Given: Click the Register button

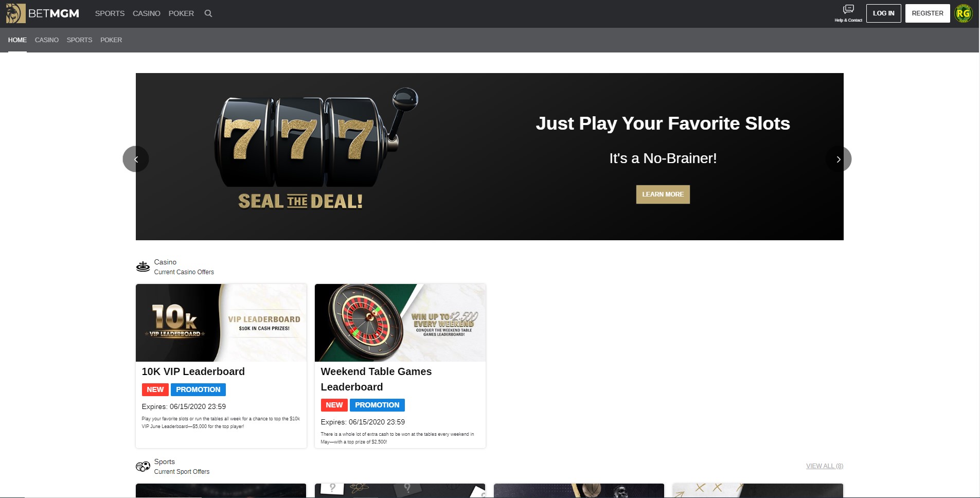Looking at the screenshot, I should click(x=928, y=13).
